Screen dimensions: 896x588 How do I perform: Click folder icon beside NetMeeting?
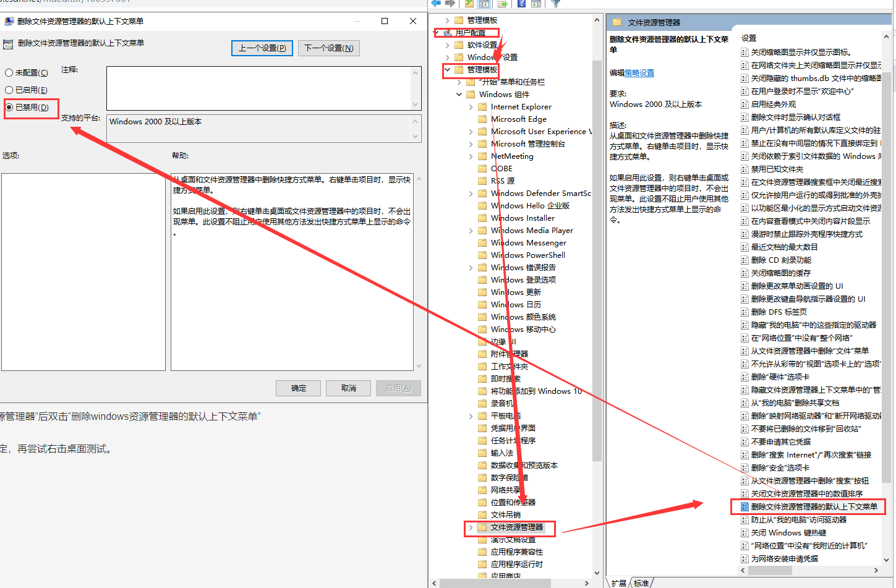482,156
